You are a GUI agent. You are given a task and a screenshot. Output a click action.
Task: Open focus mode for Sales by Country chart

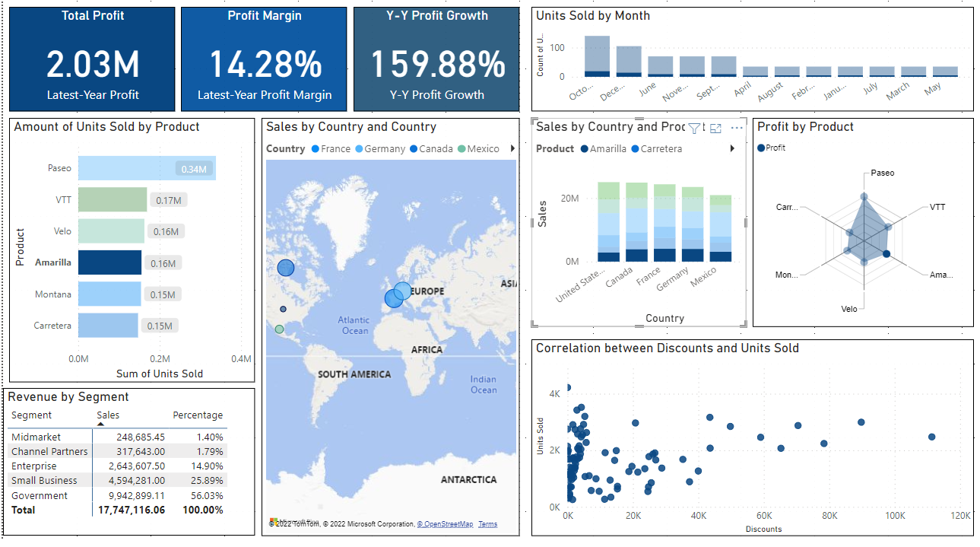point(715,129)
